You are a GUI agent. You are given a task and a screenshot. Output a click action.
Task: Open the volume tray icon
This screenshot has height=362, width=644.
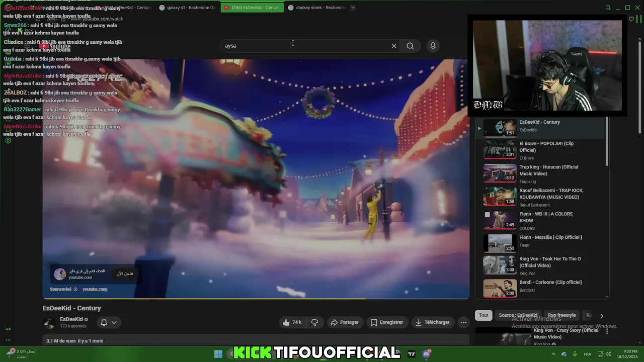pos(608,354)
